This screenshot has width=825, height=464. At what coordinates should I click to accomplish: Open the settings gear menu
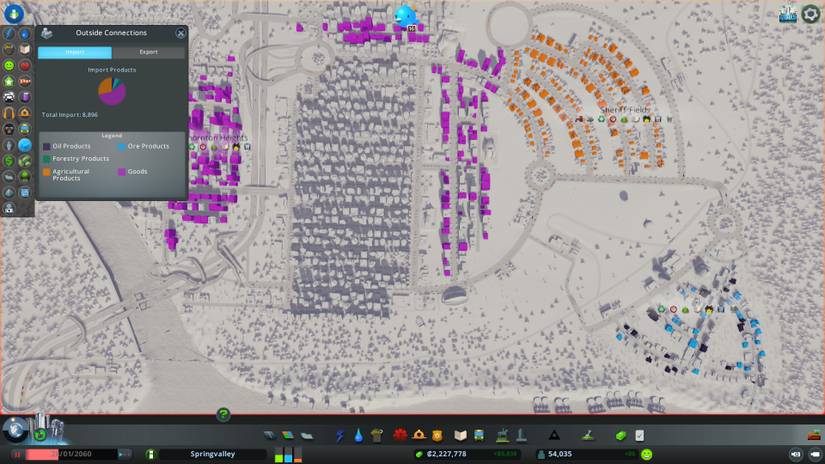pyautogui.click(x=811, y=14)
